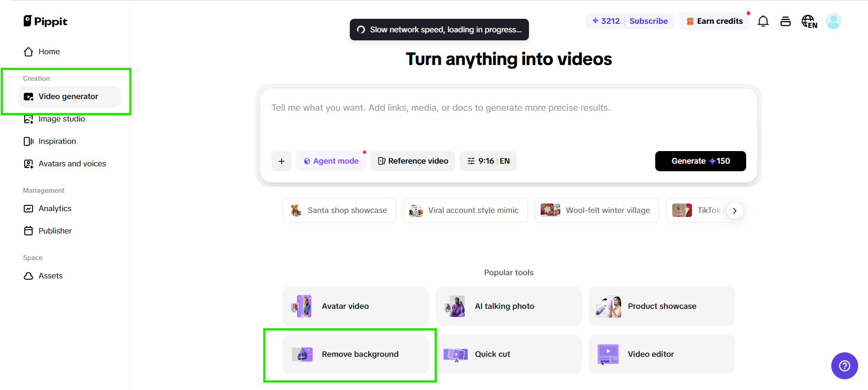Image resolution: width=868 pixels, height=390 pixels.
Task: Open the notifications bell icon
Action: click(763, 21)
